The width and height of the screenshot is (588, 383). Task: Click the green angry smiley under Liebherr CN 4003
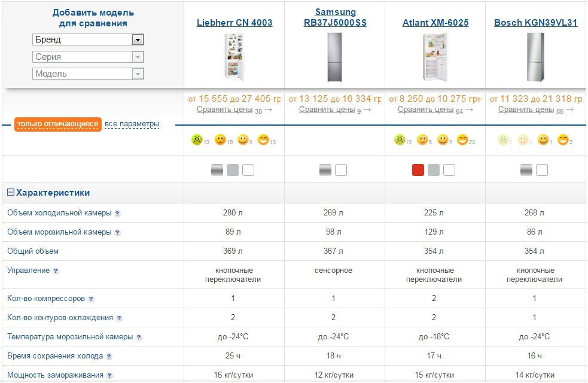tap(196, 139)
